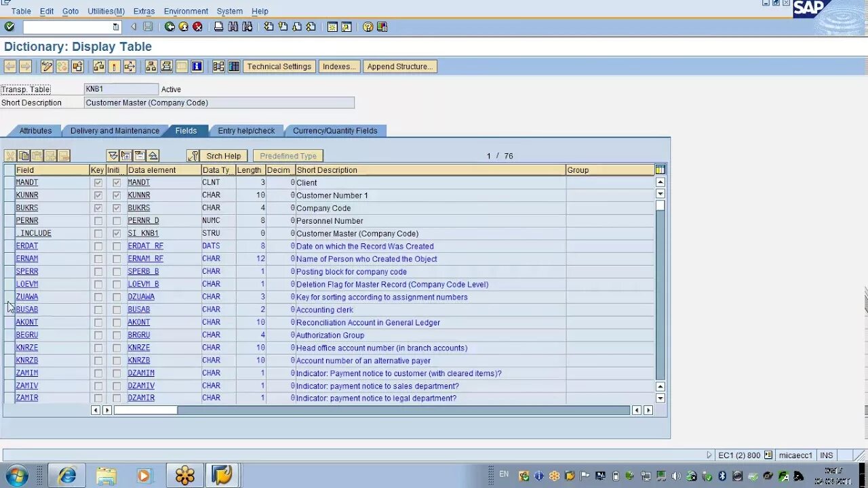Click the Activate matchstick icon
Viewport: 868px width, 488px height.
click(x=114, y=66)
